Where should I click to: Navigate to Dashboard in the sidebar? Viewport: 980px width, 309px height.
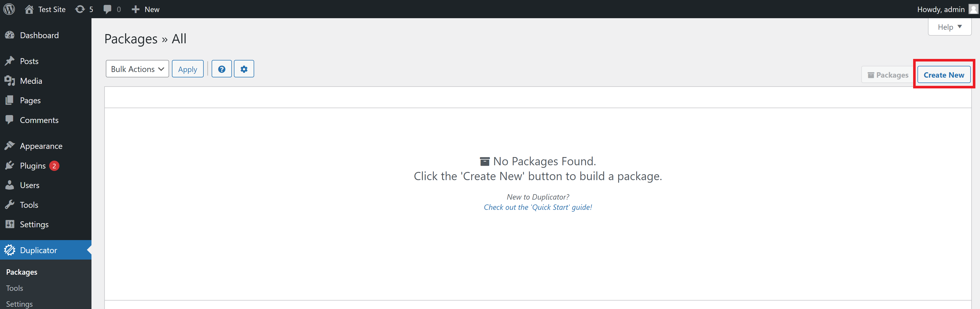pyautogui.click(x=39, y=35)
